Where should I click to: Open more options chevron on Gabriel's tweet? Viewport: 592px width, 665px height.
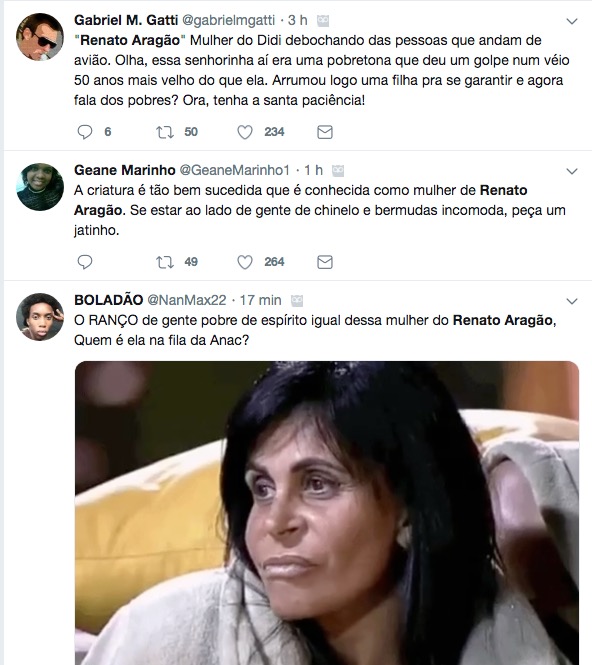point(572,21)
